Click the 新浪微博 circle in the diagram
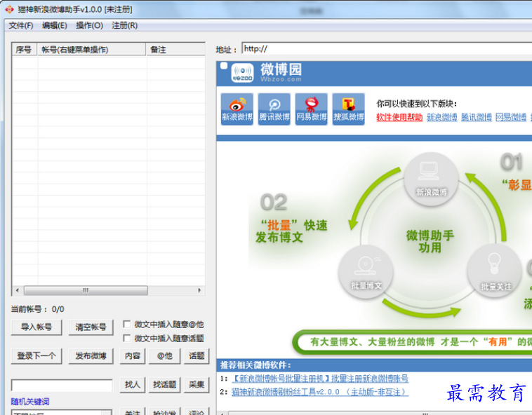 (x=431, y=179)
